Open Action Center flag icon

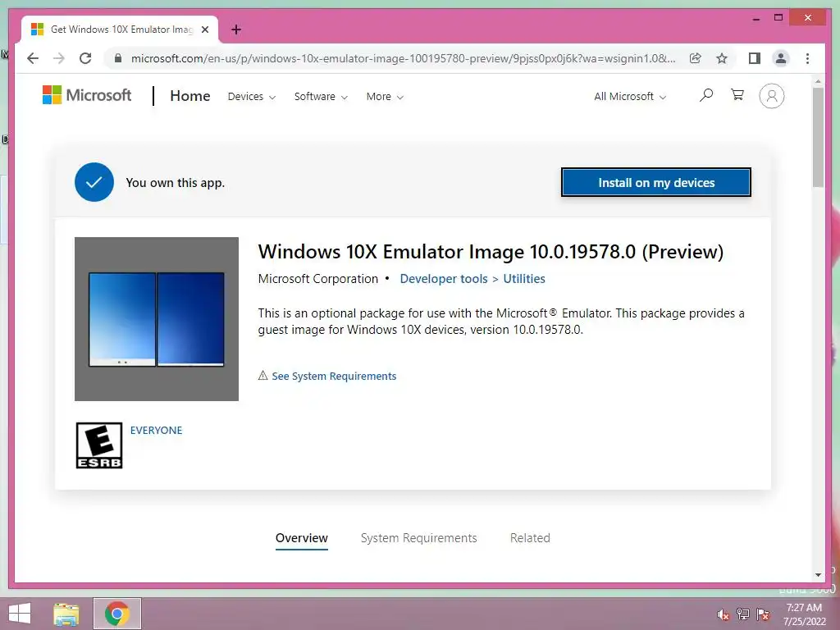[763, 614]
